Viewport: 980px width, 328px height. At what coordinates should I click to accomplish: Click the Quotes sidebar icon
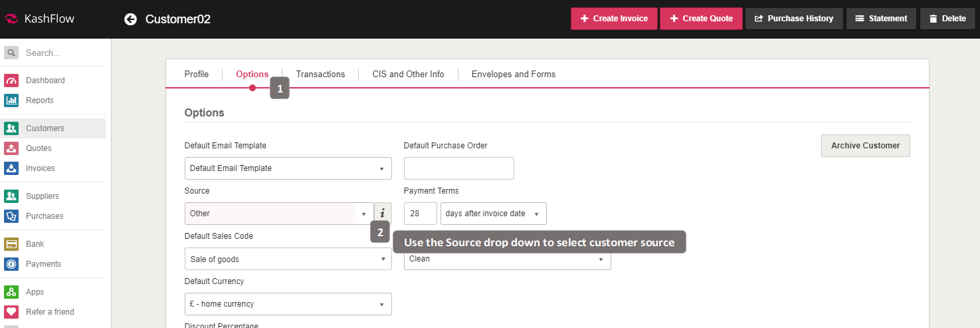pyautogui.click(x=11, y=148)
